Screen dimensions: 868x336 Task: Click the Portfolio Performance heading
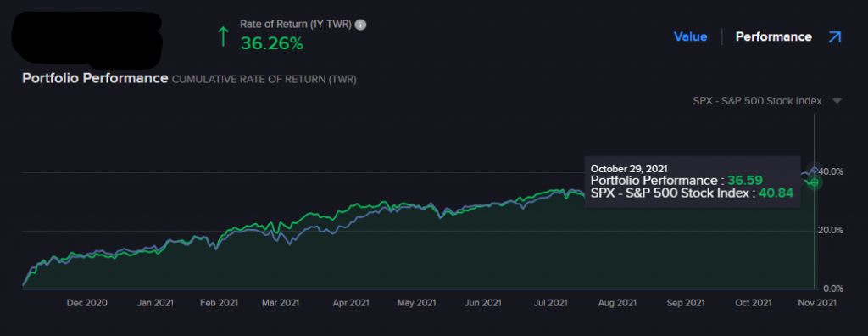(x=95, y=78)
